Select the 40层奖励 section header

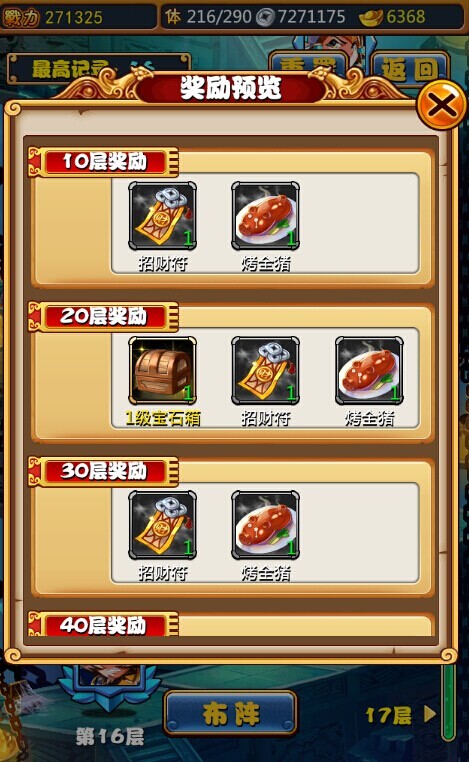point(104,625)
